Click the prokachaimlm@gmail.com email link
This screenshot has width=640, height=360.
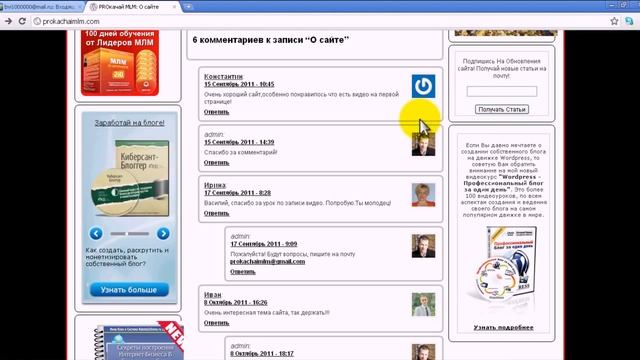(267, 262)
